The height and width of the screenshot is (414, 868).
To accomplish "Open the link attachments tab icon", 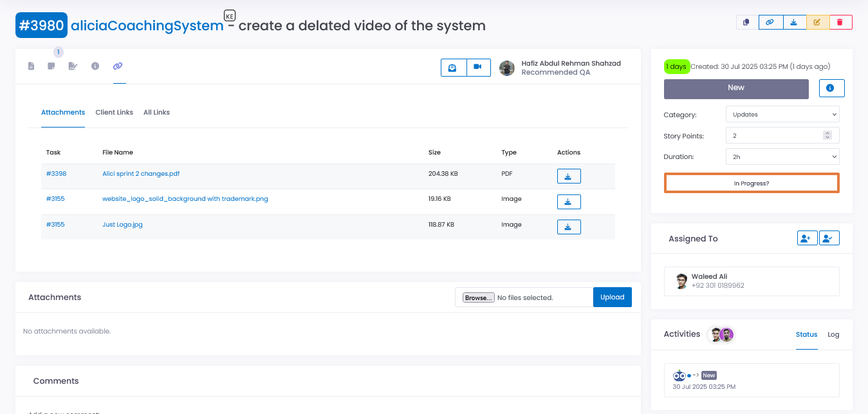I will tap(118, 66).
